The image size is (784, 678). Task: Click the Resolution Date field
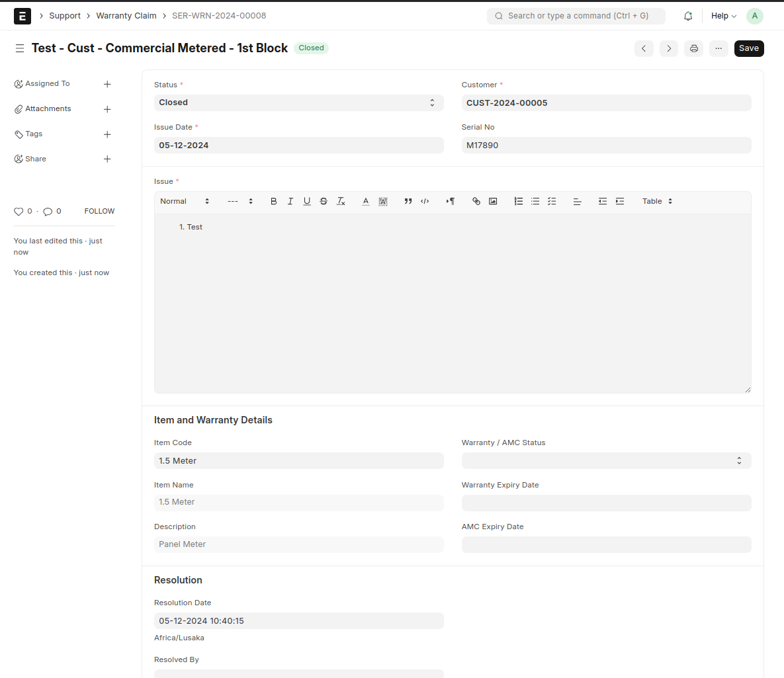[298, 620]
